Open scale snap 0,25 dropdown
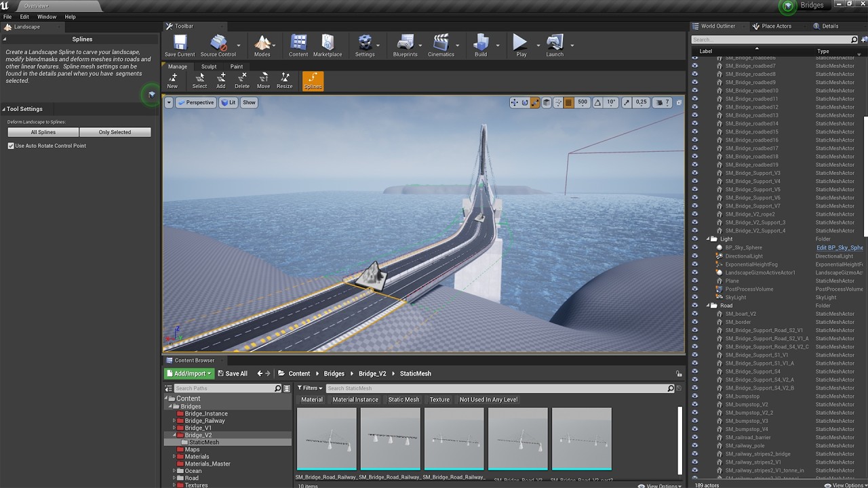Viewport: 868px width, 488px height. [x=640, y=102]
